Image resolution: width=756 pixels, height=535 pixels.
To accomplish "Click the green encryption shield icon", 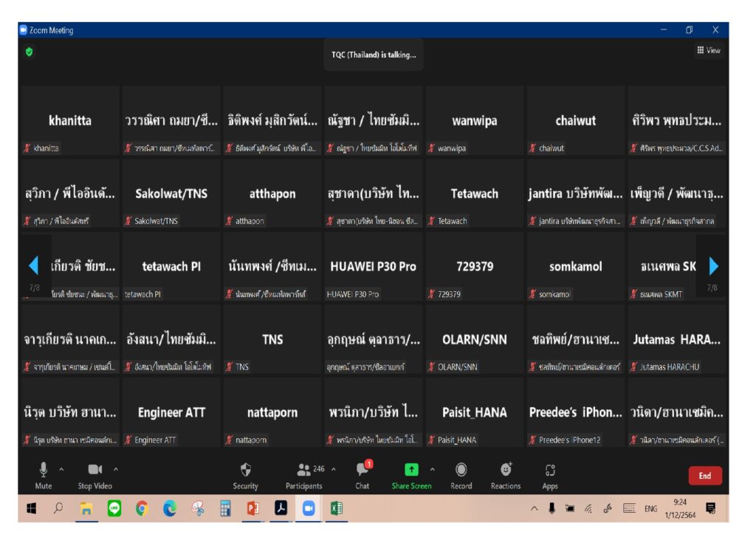I will click(30, 52).
